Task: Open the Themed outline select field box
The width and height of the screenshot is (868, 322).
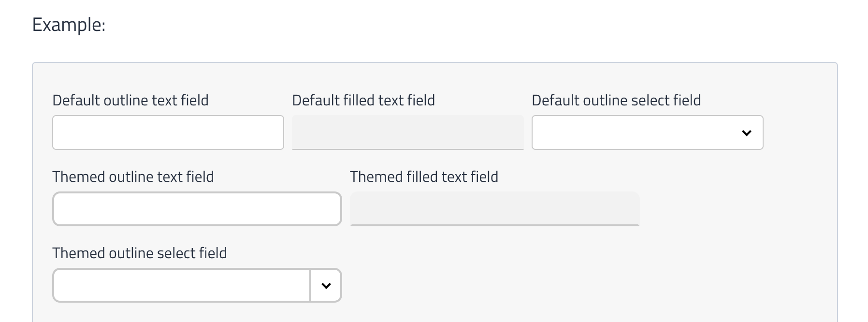Action: click(x=181, y=286)
